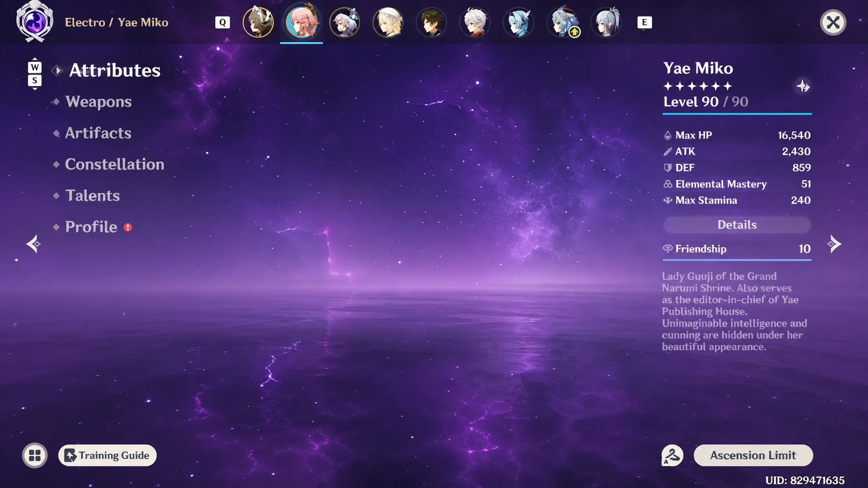Click the Max Stamina stat row

pyautogui.click(x=737, y=200)
